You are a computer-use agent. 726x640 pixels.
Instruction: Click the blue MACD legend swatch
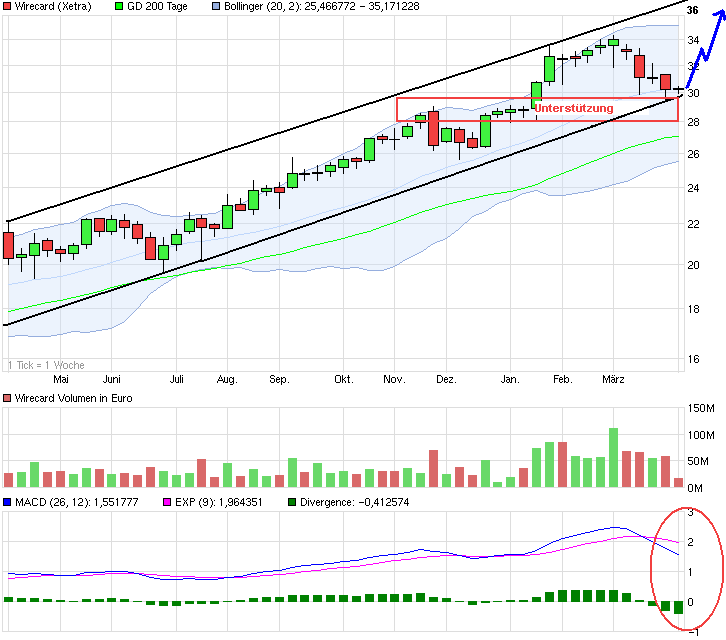point(7,502)
